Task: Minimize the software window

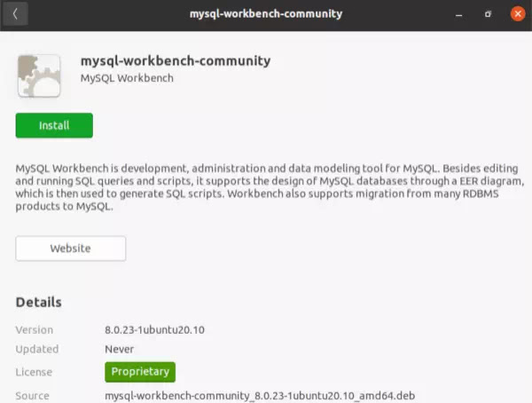Action: [x=458, y=14]
